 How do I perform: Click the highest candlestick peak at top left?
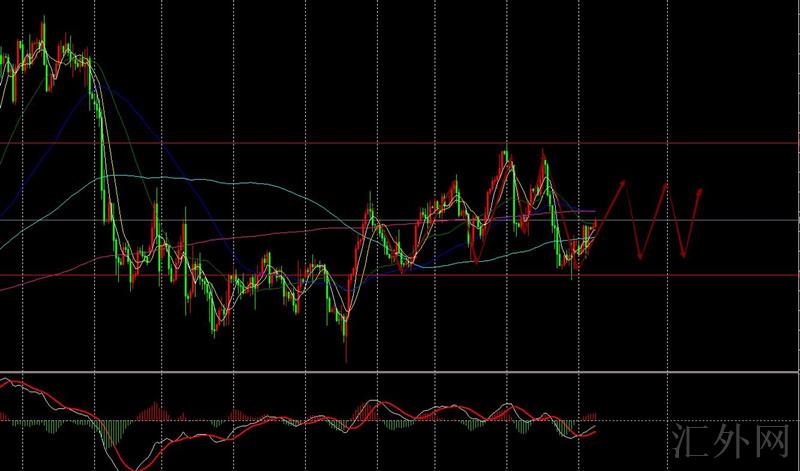[43, 20]
